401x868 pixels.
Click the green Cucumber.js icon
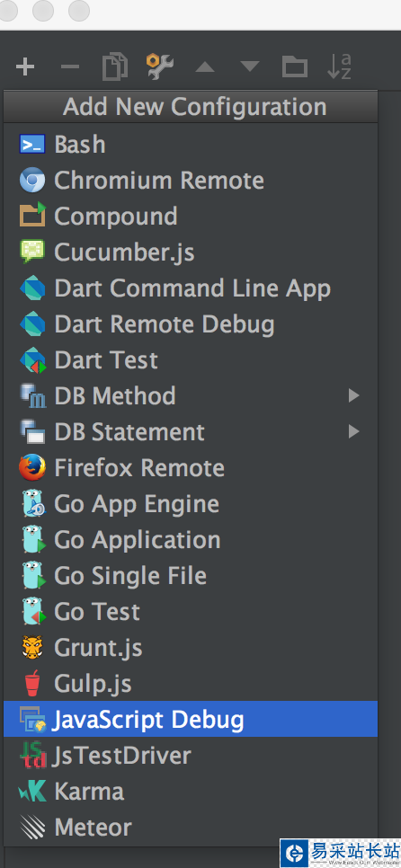tap(32, 252)
